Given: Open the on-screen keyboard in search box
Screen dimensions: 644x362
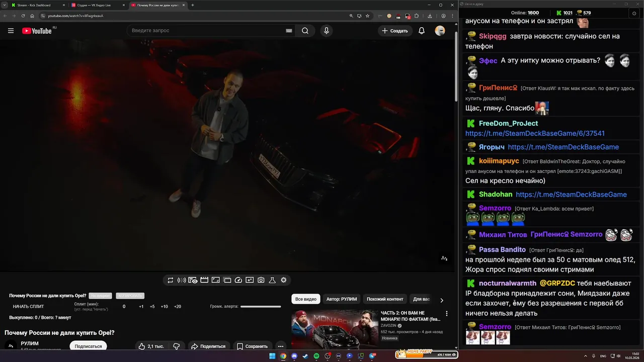Looking at the screenshot, I should 289,31.
